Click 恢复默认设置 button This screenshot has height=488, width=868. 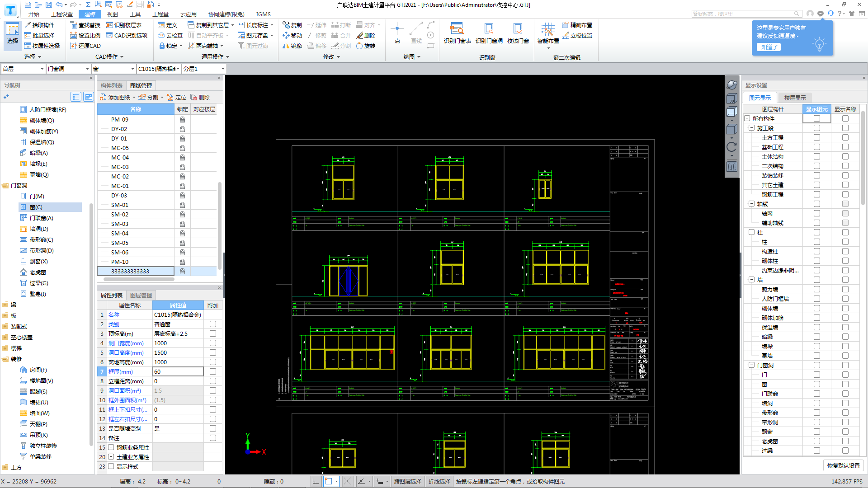pyautogui.click(x=844, y=465)
